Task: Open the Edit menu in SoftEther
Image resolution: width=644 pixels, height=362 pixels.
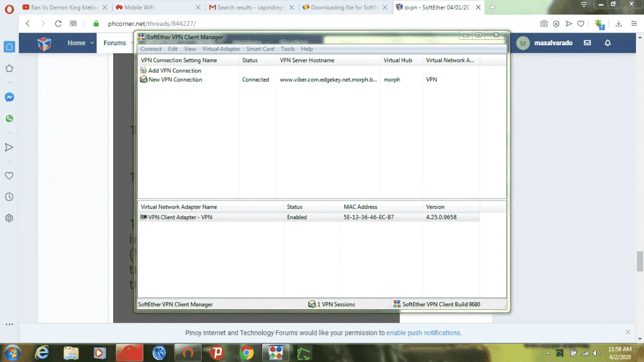Action: 173,49
